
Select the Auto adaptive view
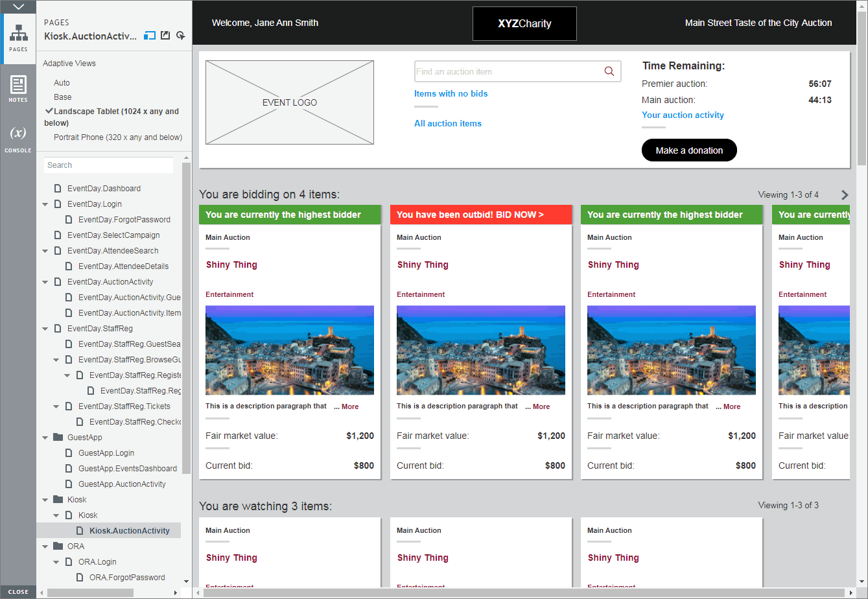tap(62, 83)
